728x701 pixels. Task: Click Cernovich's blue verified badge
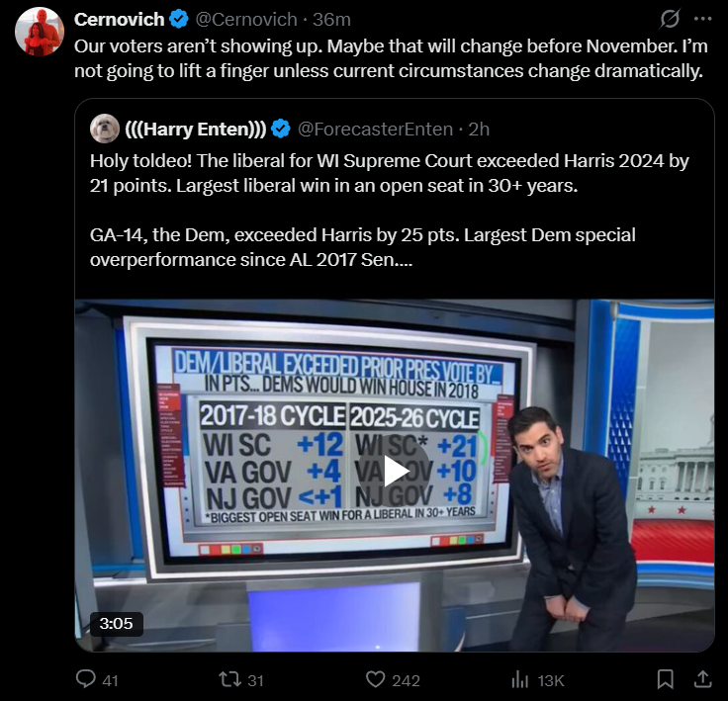tap(179, 20)
